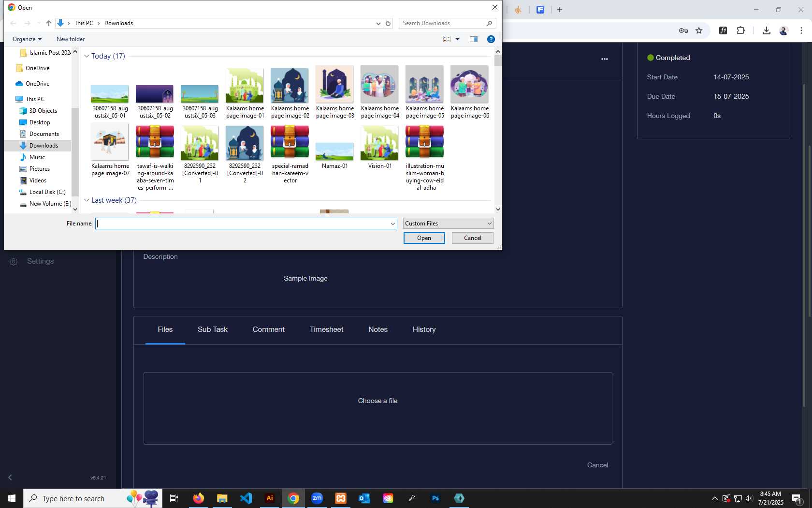Select 8292590_232 [Converted]-02 file
The image size is (812, 508).
[245, 154]
